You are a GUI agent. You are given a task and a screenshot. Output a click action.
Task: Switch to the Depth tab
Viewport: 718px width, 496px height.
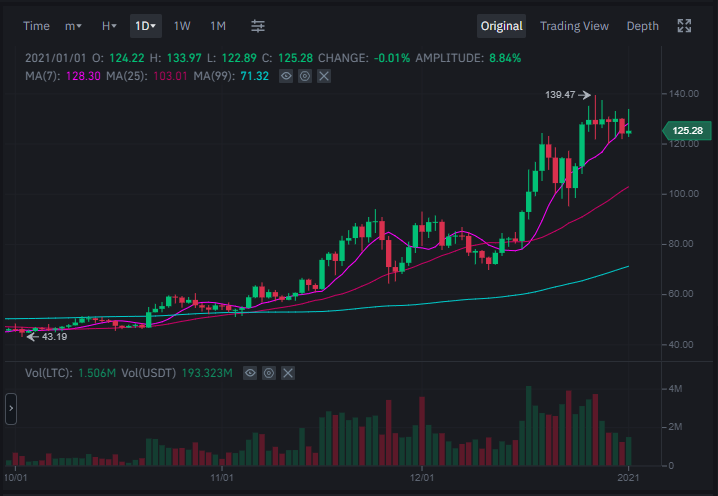click(642, 26)
